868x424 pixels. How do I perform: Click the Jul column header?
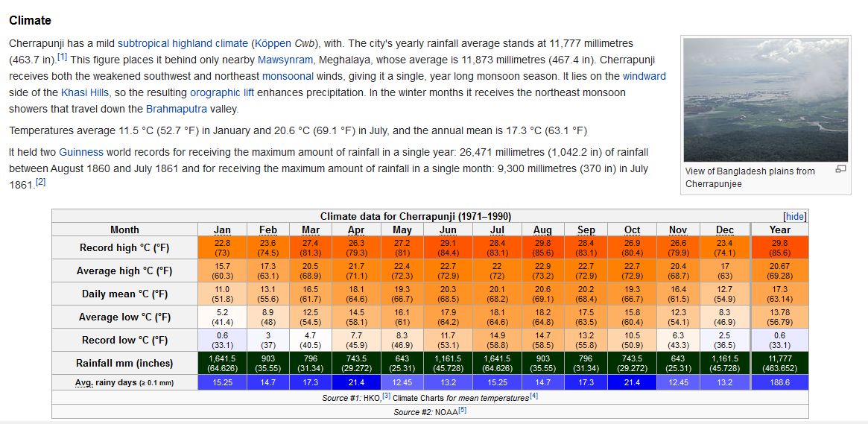[496, 230]
